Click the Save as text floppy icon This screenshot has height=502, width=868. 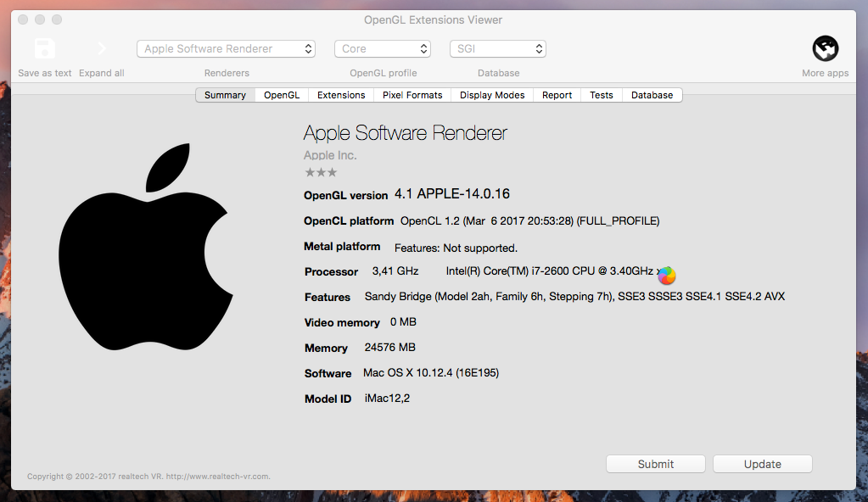[45, 48]
